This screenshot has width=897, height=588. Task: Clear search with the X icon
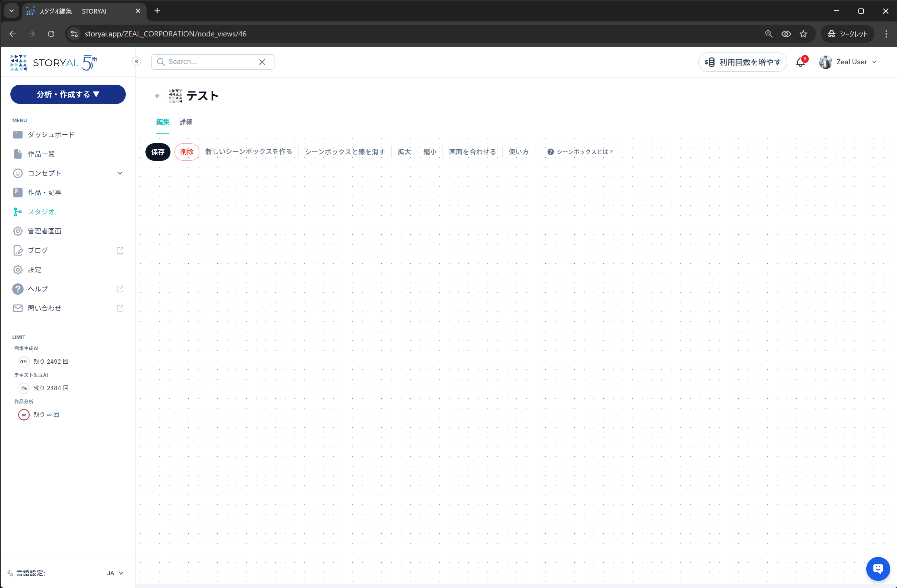[x=262, y=62]
